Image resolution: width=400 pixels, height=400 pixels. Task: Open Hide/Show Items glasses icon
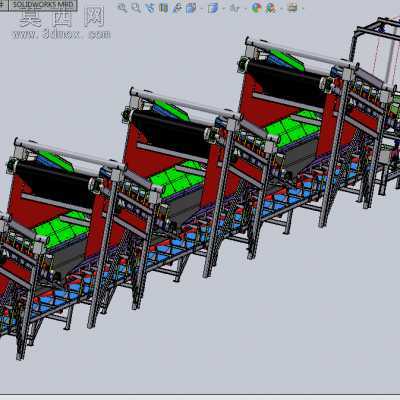tap(235, 8)
